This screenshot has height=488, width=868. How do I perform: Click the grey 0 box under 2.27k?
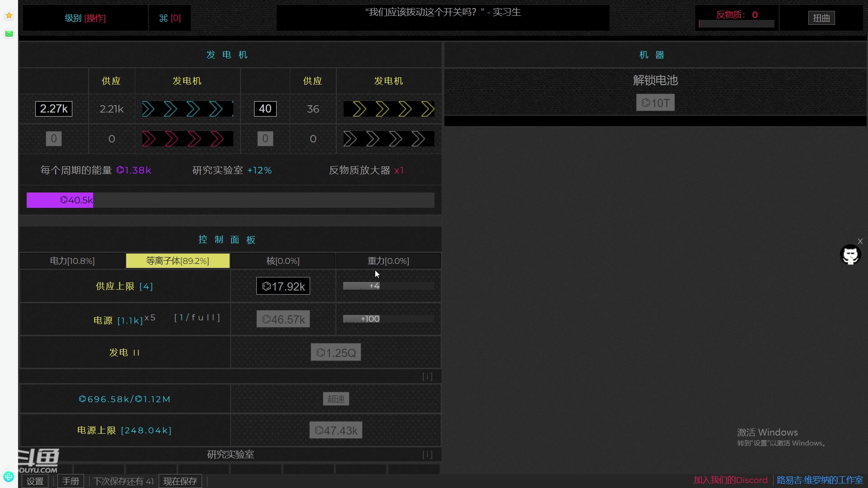point(54,139)
